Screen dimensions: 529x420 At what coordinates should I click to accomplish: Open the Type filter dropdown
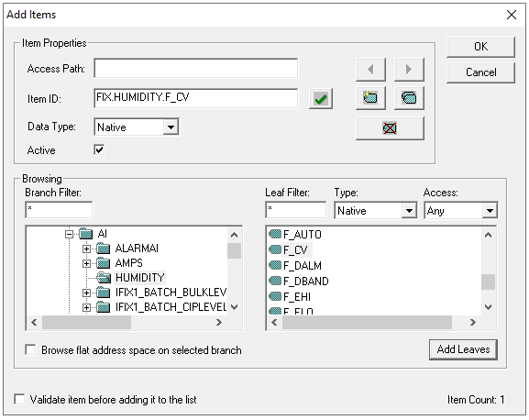[409, 211]
